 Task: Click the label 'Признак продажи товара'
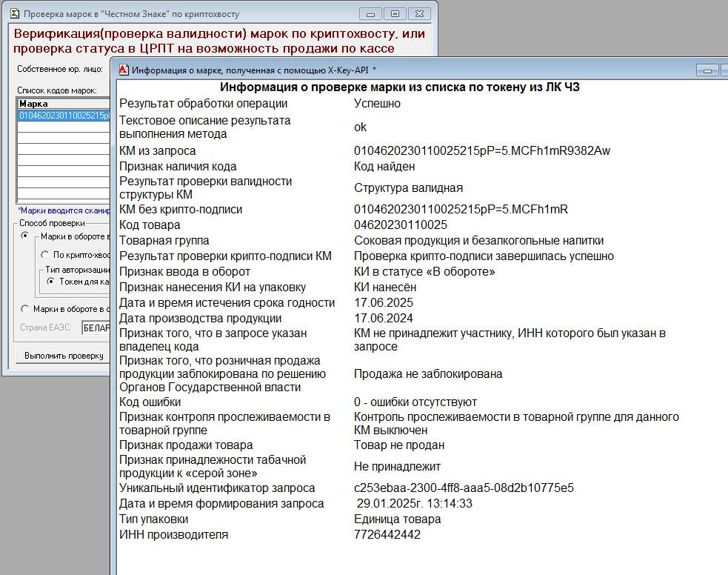(x=186, y=445)
